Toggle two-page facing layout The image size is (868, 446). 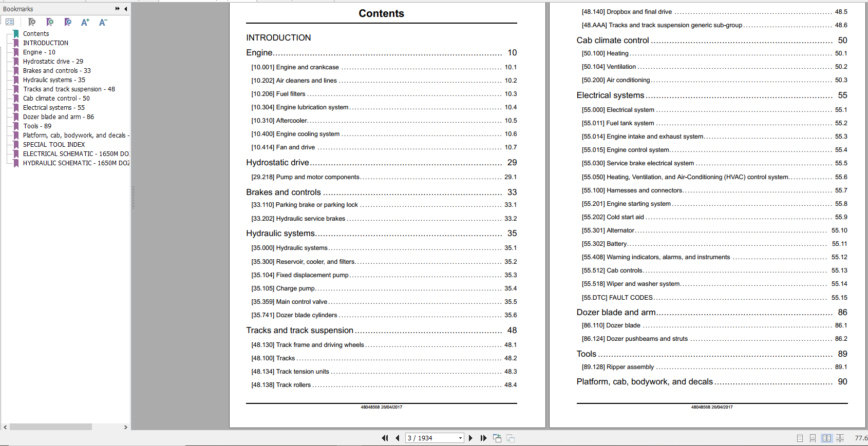[x=826, y=438]
